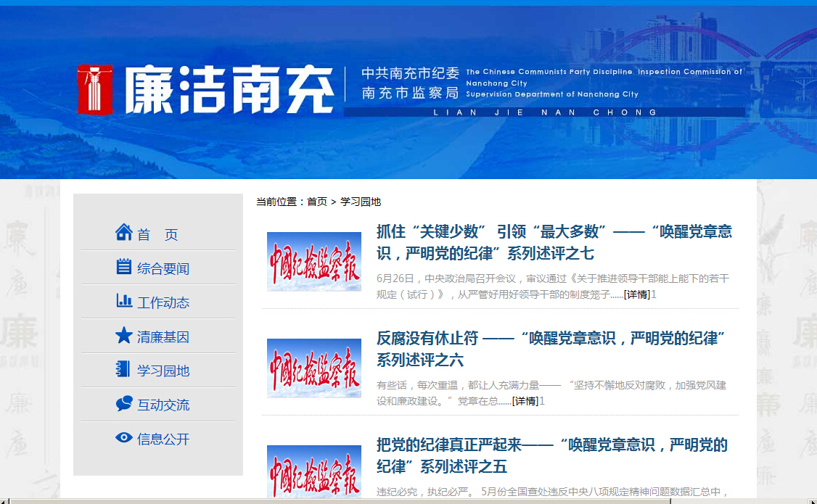The image size is (817, 504).
Task: Click the star icon beside 清廉基因
Action: (x=124, y=335)
